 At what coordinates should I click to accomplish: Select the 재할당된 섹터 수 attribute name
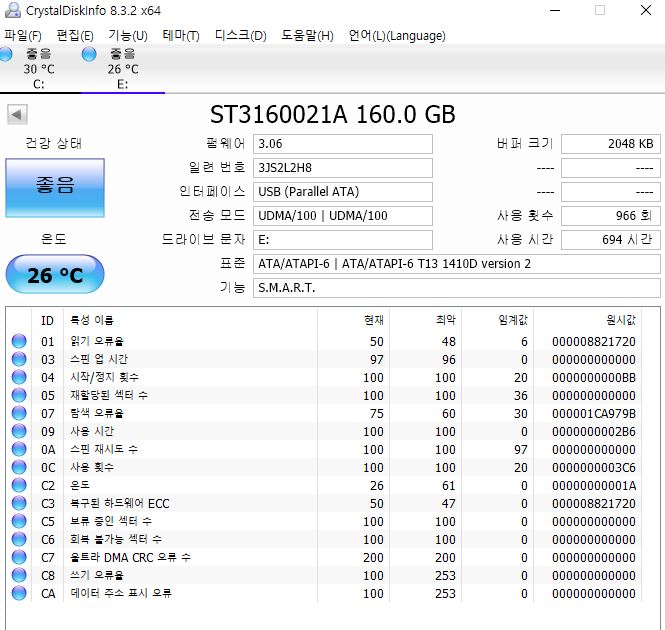coord(109,395)
